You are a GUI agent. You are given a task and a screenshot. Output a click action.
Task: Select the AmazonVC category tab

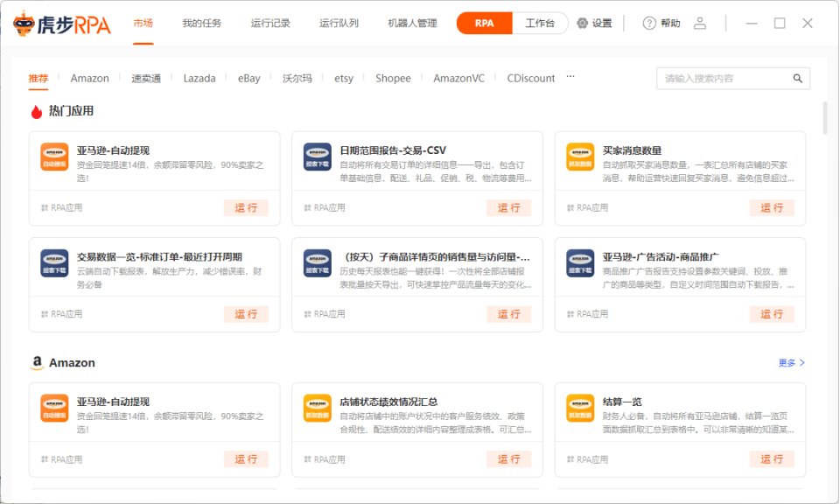459,78
